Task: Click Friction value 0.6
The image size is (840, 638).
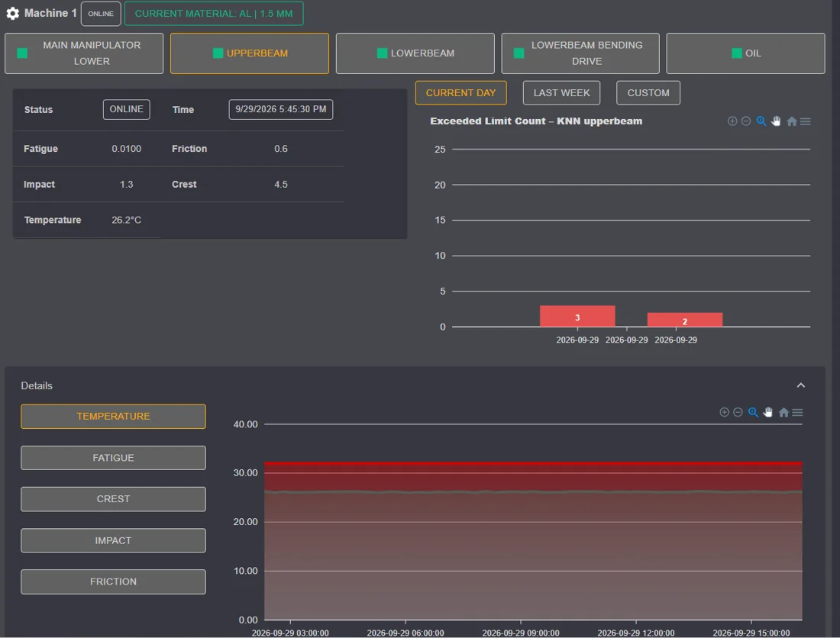Action: [x=281, y=149]
